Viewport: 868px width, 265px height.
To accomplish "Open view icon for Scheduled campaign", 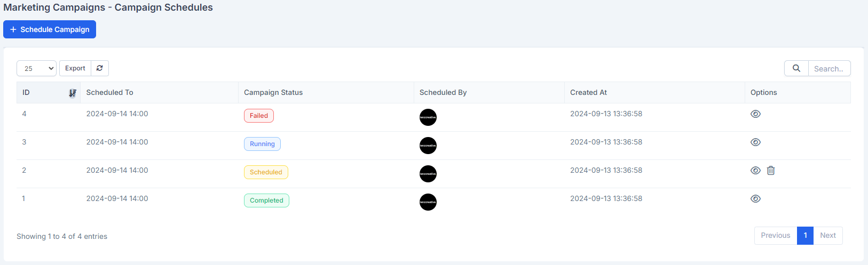I will click(755, 171).
